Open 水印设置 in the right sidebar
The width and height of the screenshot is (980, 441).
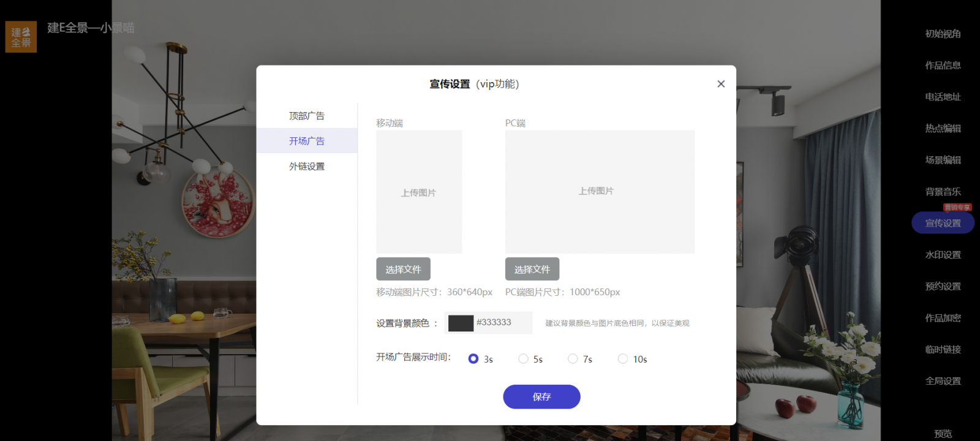tap(943, 255)
